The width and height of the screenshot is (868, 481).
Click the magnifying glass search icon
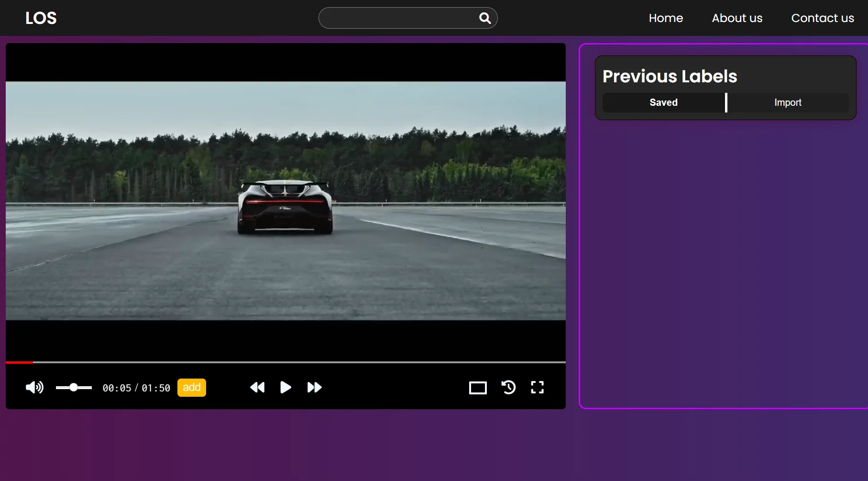pos(485,18)
